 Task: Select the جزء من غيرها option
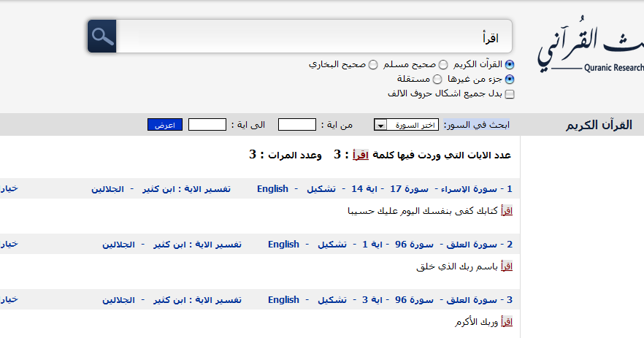[510, 80]
